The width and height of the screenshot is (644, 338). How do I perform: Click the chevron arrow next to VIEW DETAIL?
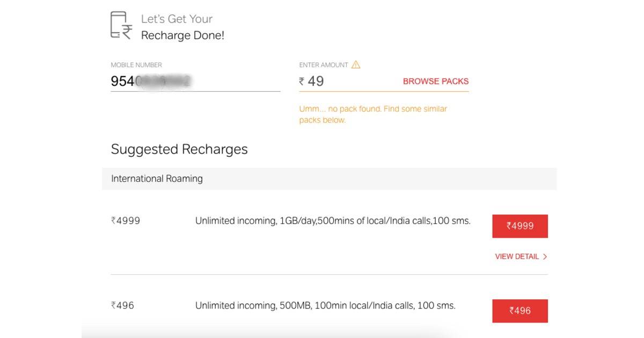tap(545, 256)
